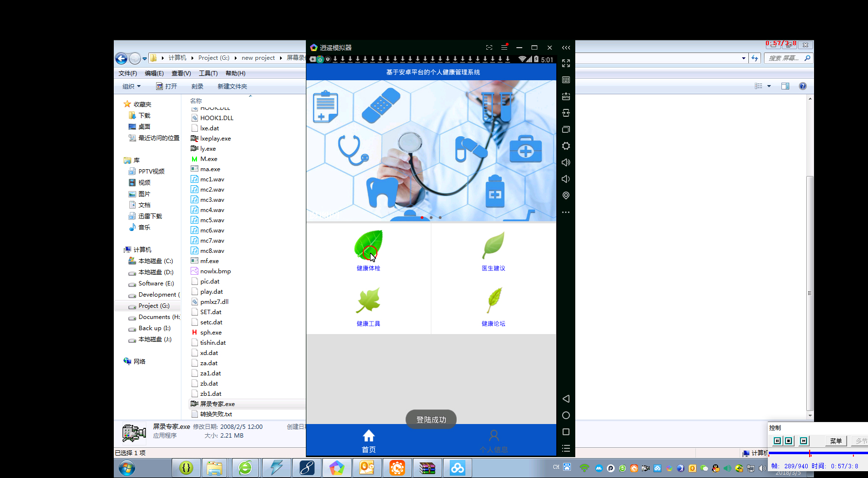Click the QQ penguin tray icon
This screenshot has height=478, width=868.
[x=716, y=468]
